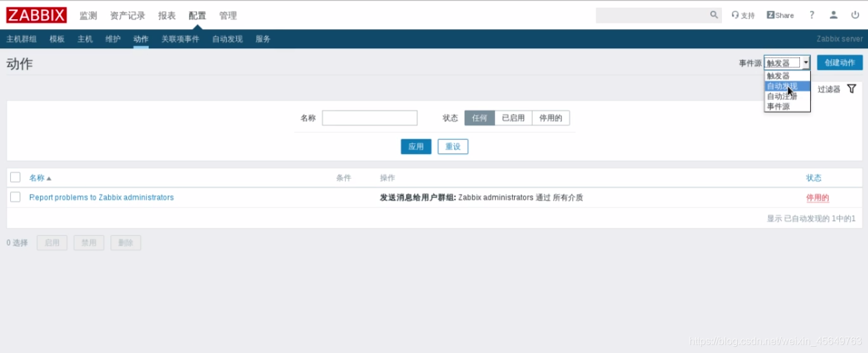Click the 条件 column header
Screen dimensions: 868x353
[x=344, y=178]
